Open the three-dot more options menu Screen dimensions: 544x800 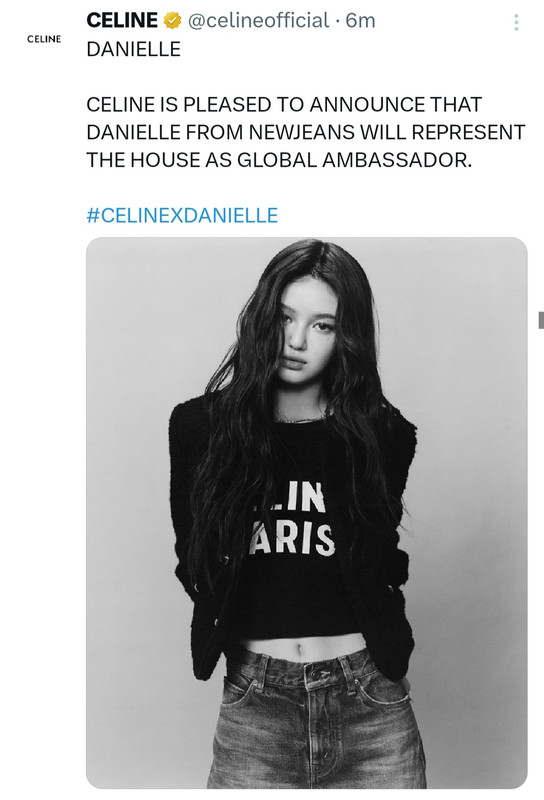point(516,22)
